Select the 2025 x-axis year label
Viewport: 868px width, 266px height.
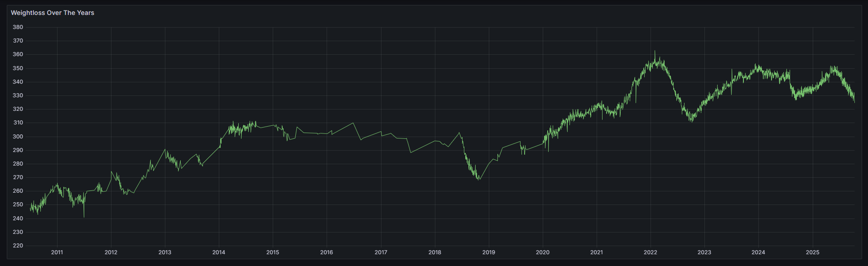(x=813, y=252)
